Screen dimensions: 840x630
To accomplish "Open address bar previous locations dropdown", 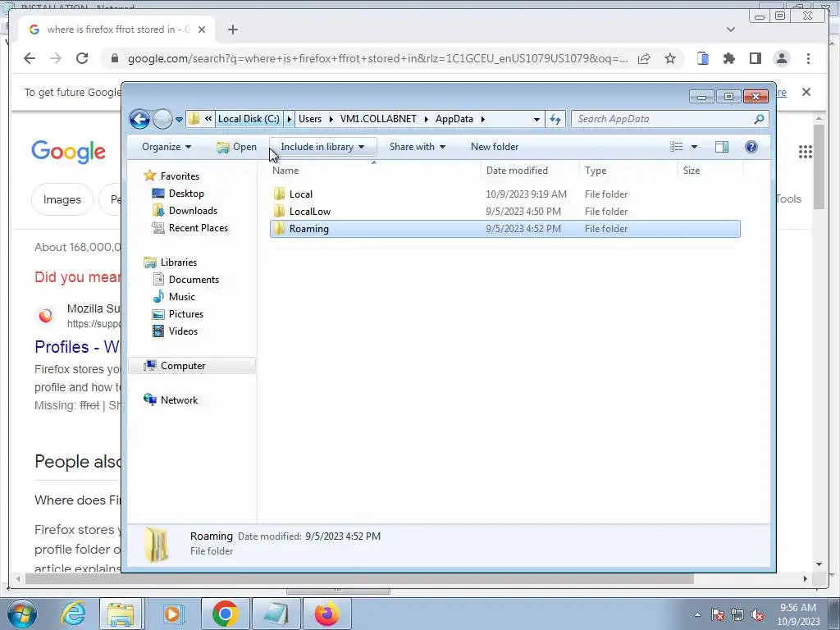I will (x=536, y=119).
